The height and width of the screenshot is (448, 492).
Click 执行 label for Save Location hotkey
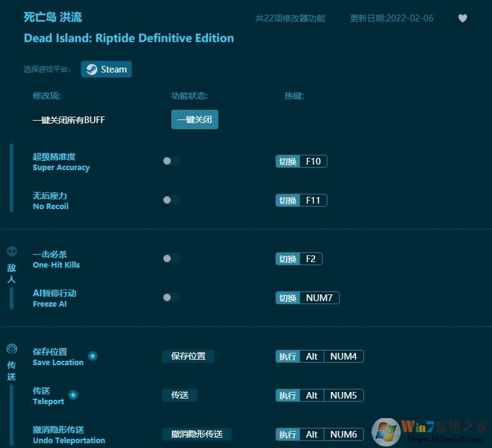click(x=288, y=357)
